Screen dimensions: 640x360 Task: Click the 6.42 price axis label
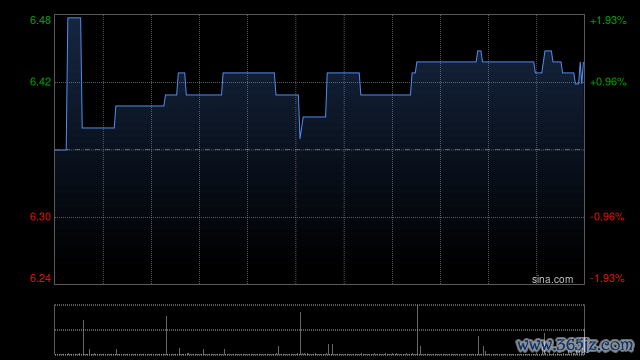click(x=40, y=82)
